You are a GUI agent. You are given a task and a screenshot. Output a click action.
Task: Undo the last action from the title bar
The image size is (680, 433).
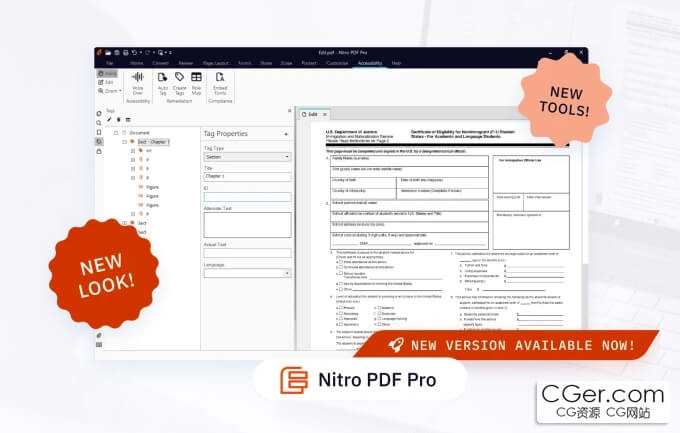click(x=134, y=52)
